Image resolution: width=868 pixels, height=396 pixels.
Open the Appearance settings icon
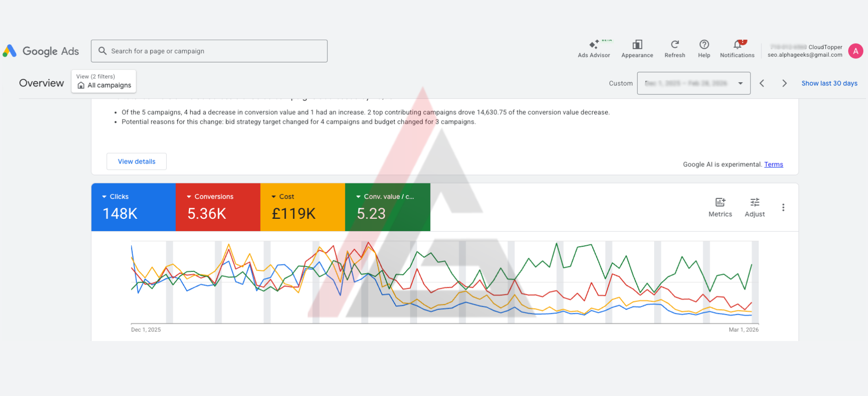(x=637, y=49)
